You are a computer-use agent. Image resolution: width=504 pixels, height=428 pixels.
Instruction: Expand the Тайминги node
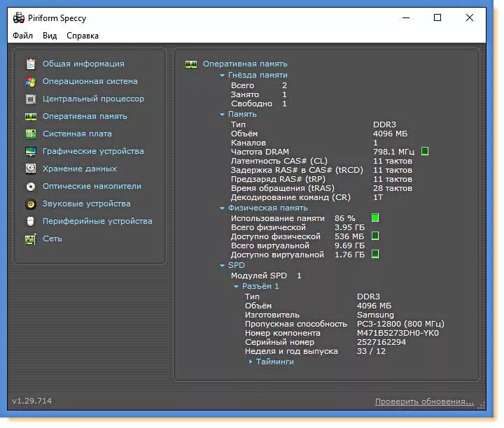point(251,362)
